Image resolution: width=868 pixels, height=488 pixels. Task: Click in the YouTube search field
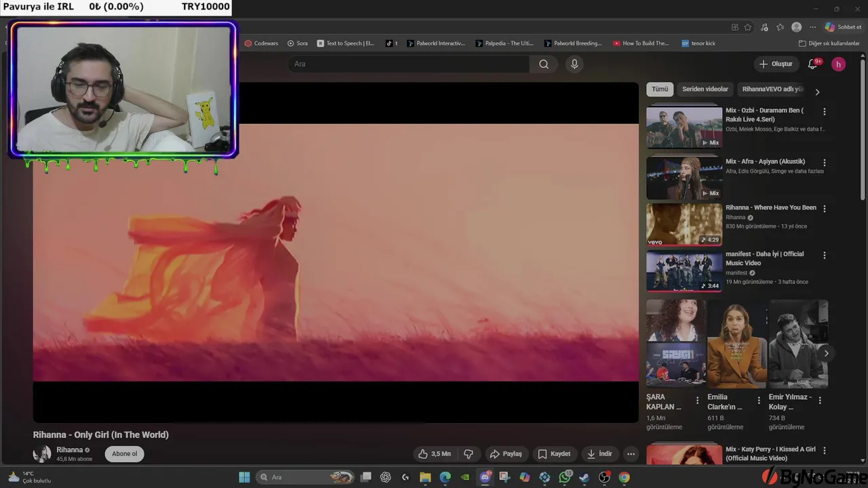pyautogui.click(x=409, y=64)
